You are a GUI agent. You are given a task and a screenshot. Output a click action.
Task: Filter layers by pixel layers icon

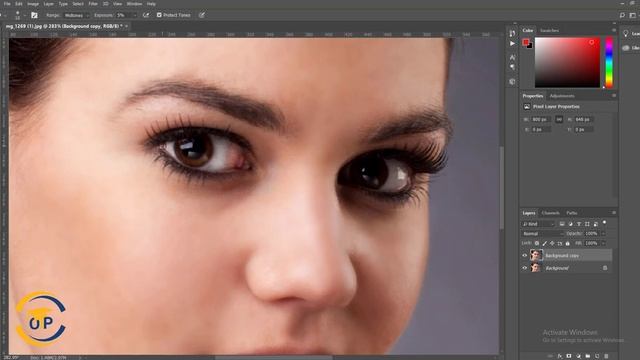(562, 224)
